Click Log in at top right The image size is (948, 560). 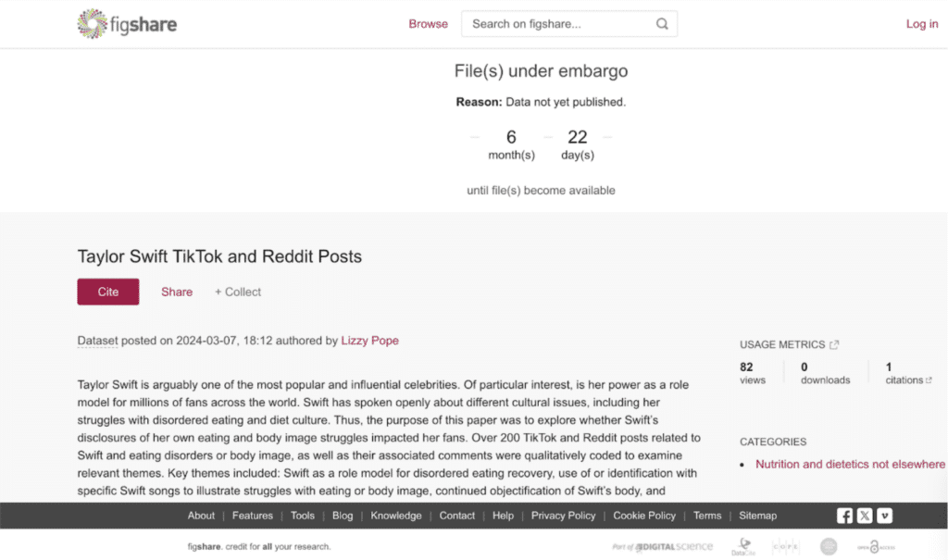(922, 24)
